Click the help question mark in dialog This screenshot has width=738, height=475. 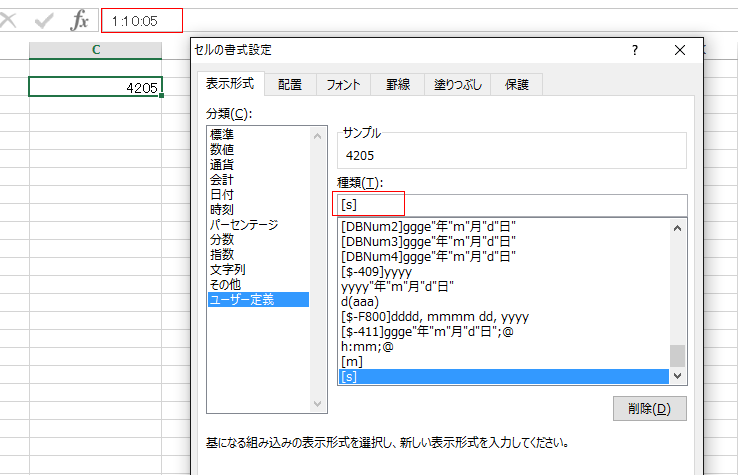click(635, 50)
